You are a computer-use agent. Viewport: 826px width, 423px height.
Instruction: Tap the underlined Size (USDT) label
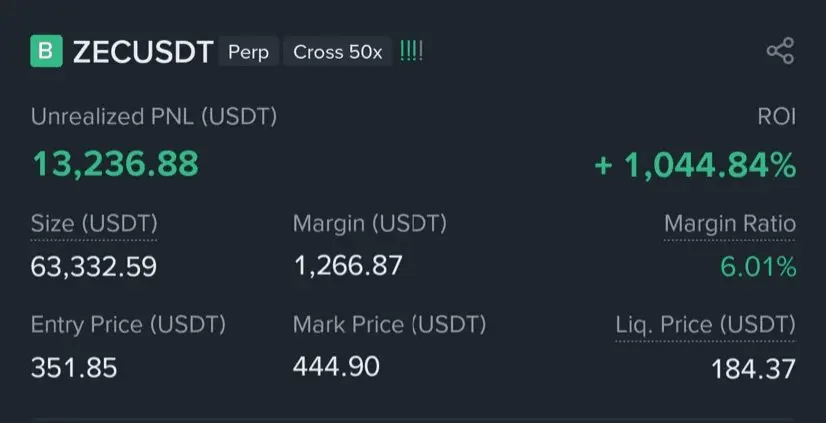[94, 224]
